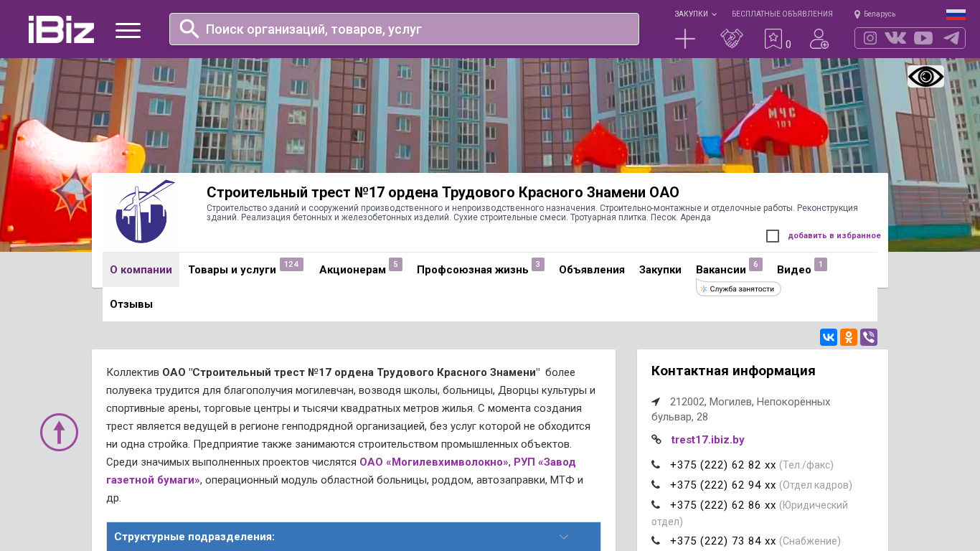Open the favorites star bookmark icon

773,39
